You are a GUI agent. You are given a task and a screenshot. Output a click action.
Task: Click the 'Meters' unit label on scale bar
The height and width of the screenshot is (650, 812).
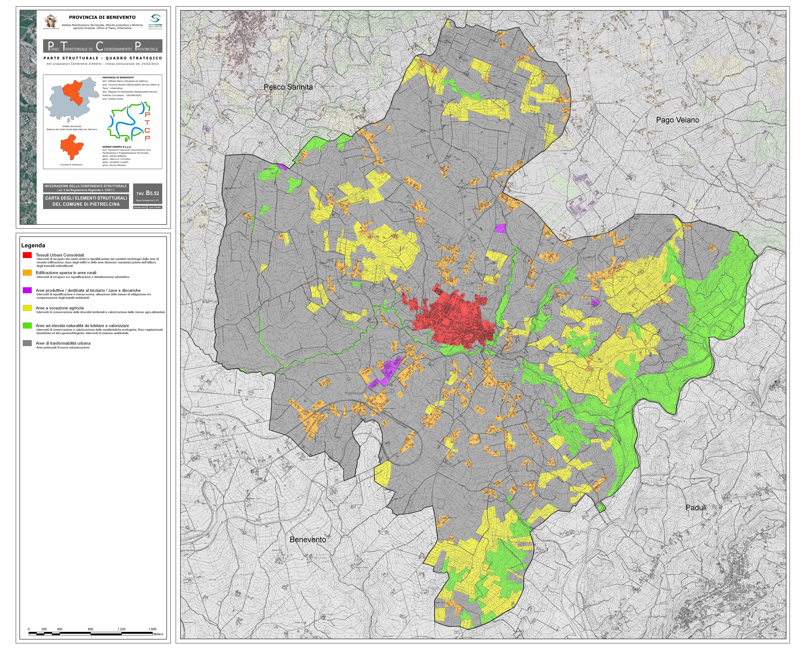(158, 634)
